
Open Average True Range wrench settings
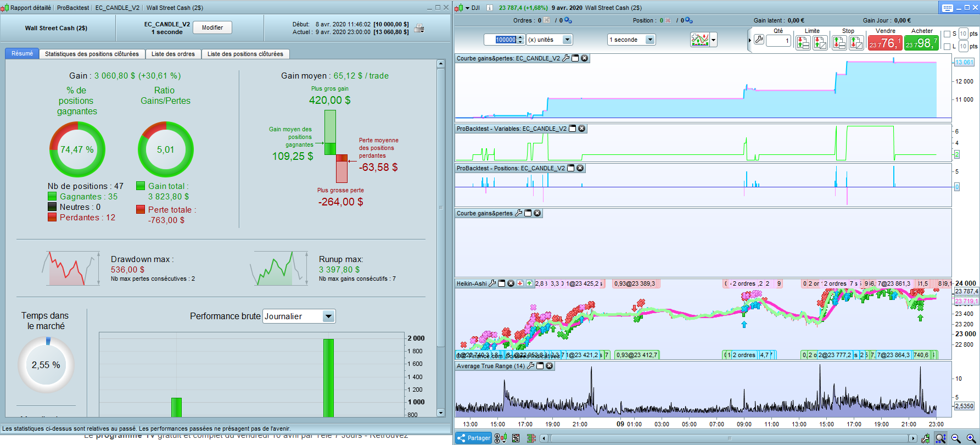tap(531, 366)
